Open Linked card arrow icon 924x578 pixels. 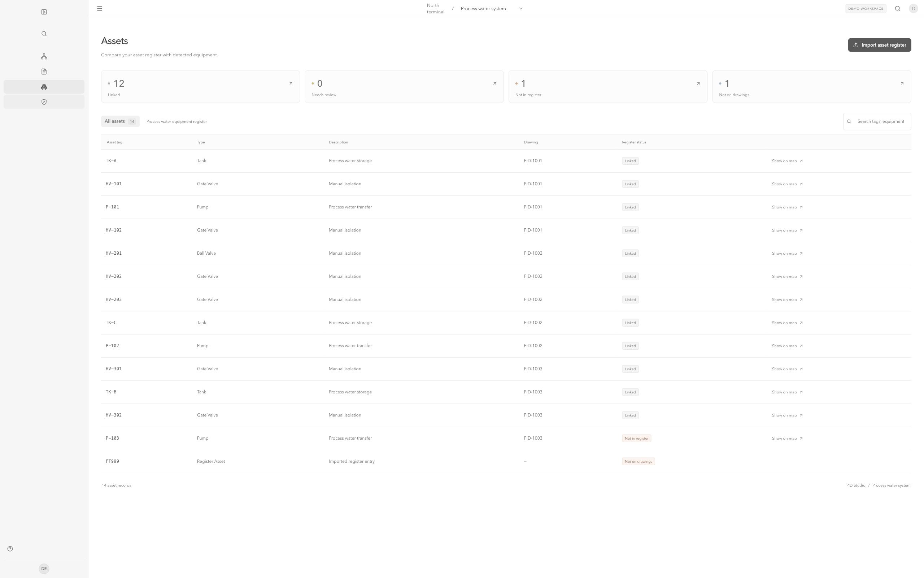(x=291, y=83)
